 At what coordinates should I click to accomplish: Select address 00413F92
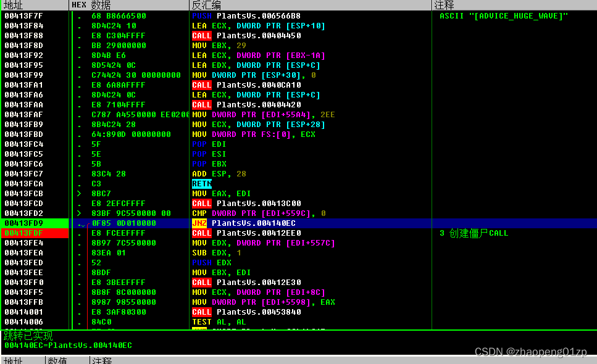coord(23,56)
